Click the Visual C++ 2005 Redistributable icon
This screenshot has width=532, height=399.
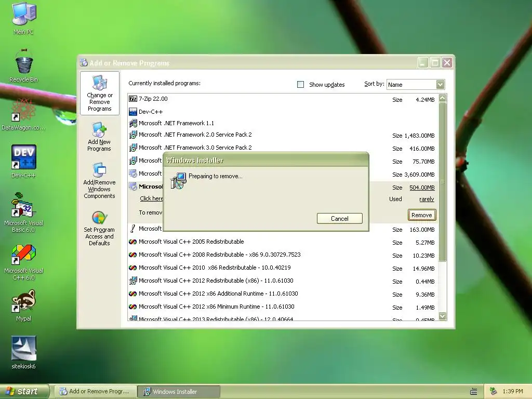point(132,242)
